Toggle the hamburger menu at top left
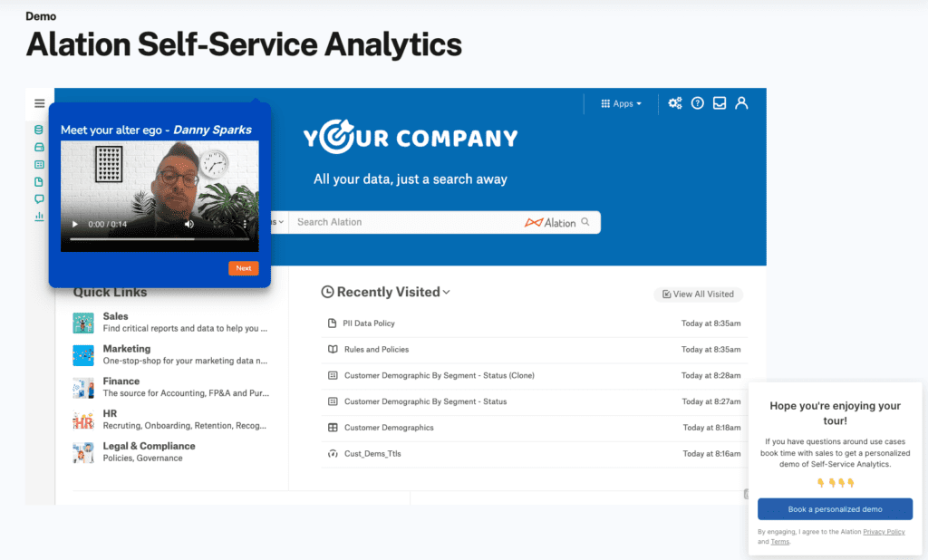928x560 pixels. click(x=39, y=102)
